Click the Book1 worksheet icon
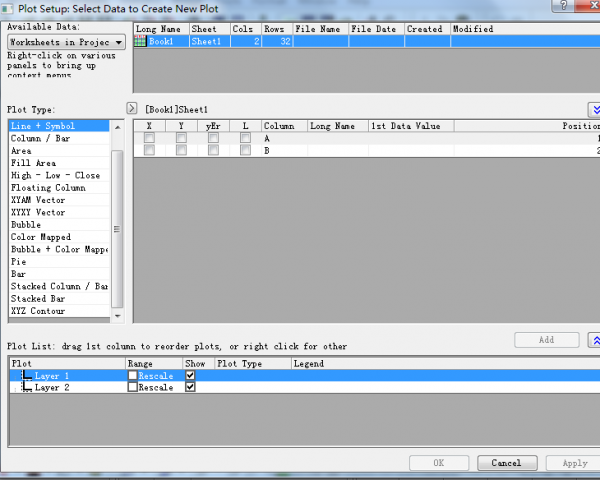 140,42
